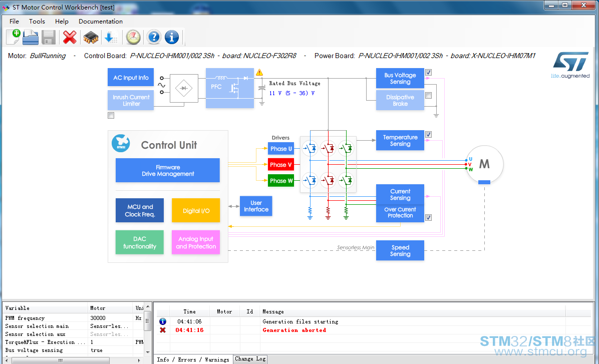Toggle the Over Current Protection checkbox
This screenshot has width=599, height=364.
(429, 217)
